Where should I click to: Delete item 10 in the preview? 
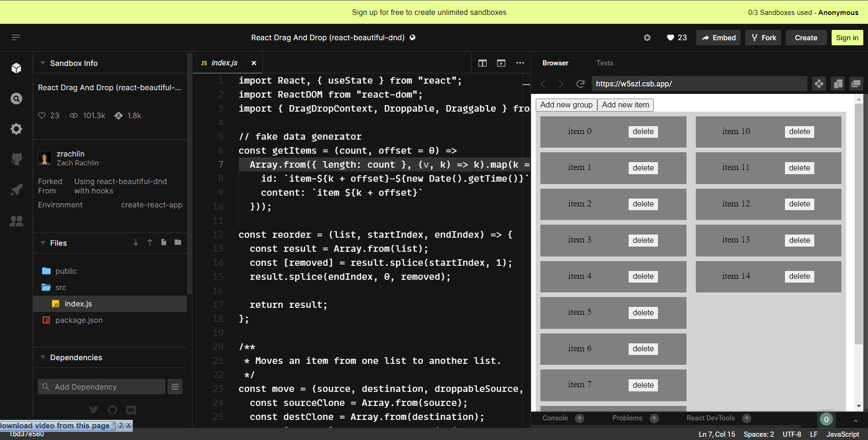click(x=799, y=132)
